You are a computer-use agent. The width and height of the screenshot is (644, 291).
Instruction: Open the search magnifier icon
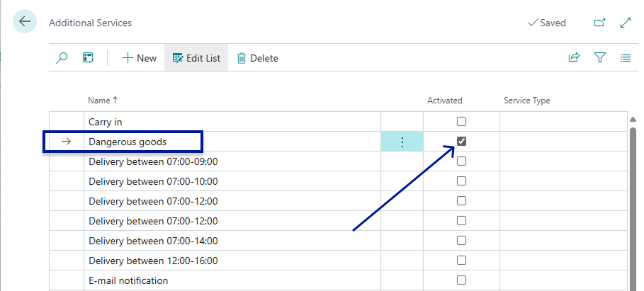coord(62,58)
